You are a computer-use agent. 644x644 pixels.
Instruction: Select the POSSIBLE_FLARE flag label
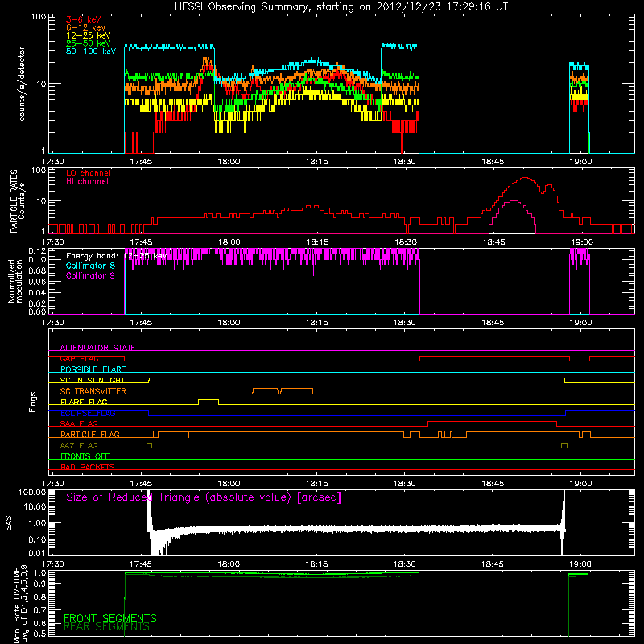pos(93,369)
